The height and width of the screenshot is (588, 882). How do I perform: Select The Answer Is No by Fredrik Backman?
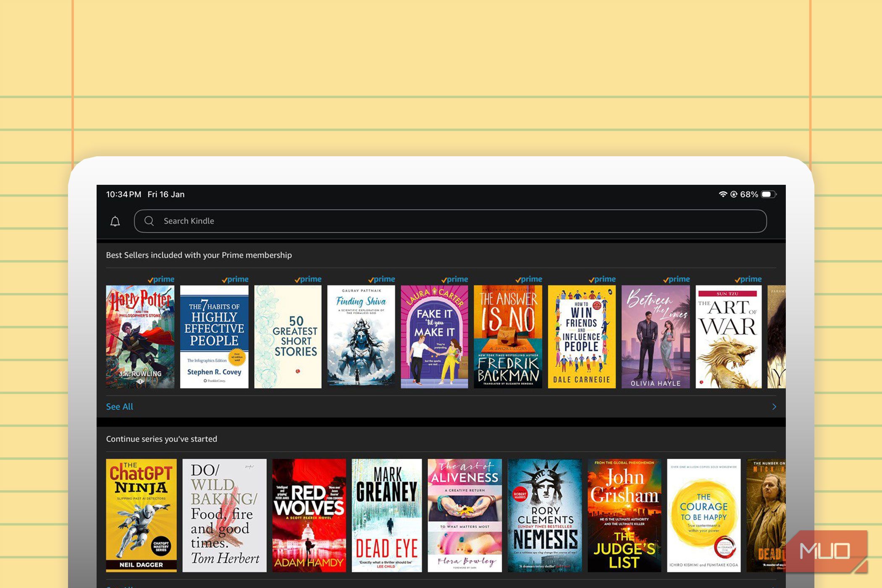[508, 335]
